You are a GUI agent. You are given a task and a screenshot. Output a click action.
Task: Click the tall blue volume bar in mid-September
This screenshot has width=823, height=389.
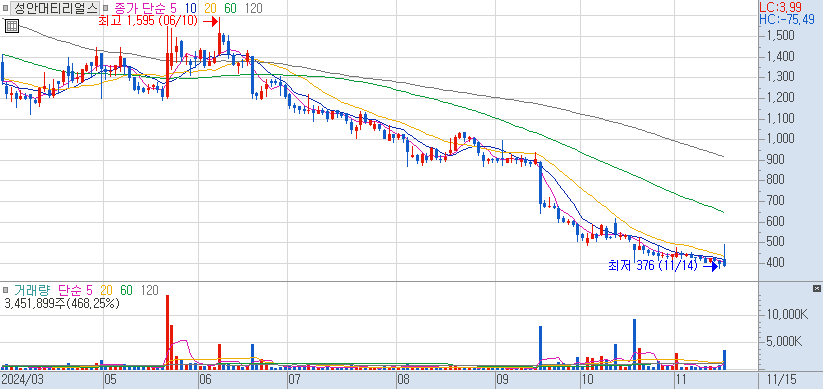(x=540, y=348)
